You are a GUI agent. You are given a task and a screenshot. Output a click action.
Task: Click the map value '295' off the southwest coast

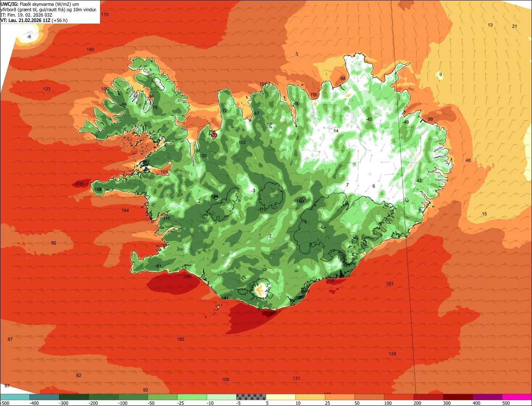[187, 276]
